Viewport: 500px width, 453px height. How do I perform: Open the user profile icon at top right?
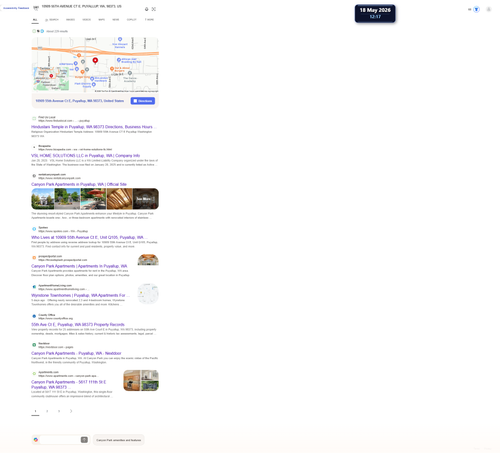[x=489, y=9]
